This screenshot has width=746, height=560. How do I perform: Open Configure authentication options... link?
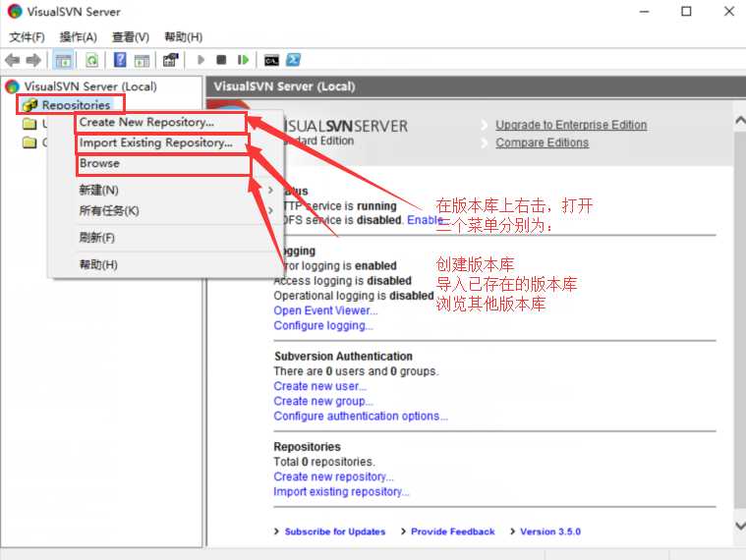361,416
